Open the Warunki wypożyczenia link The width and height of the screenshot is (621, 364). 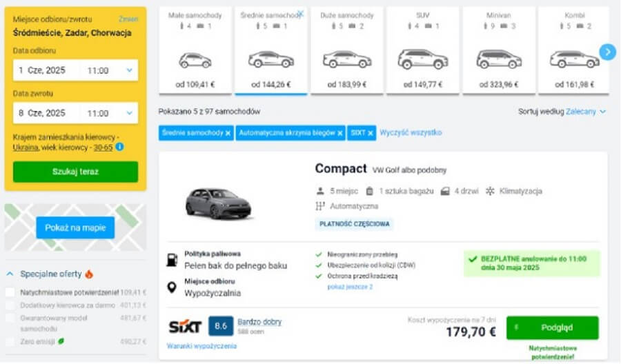tap(201, 346)
